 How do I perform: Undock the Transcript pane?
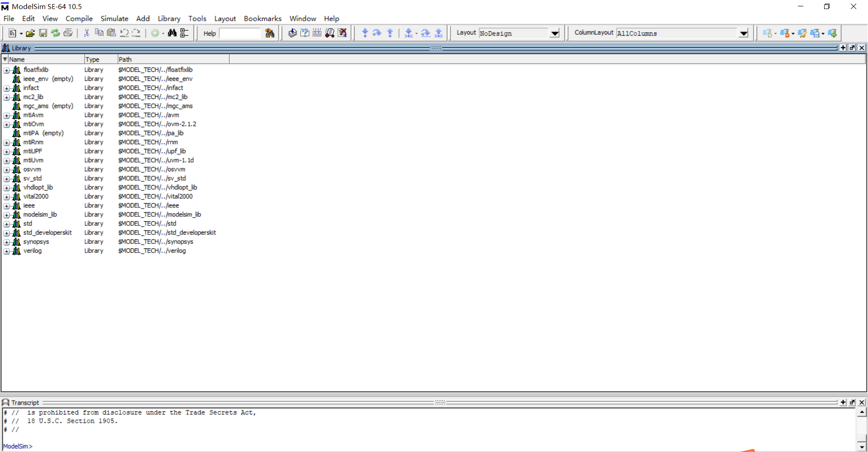tap(853, 402)
